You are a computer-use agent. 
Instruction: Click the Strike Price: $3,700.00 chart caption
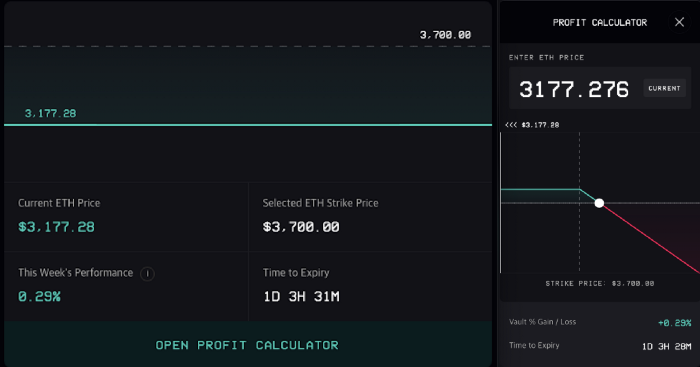[x=600, y=284]
